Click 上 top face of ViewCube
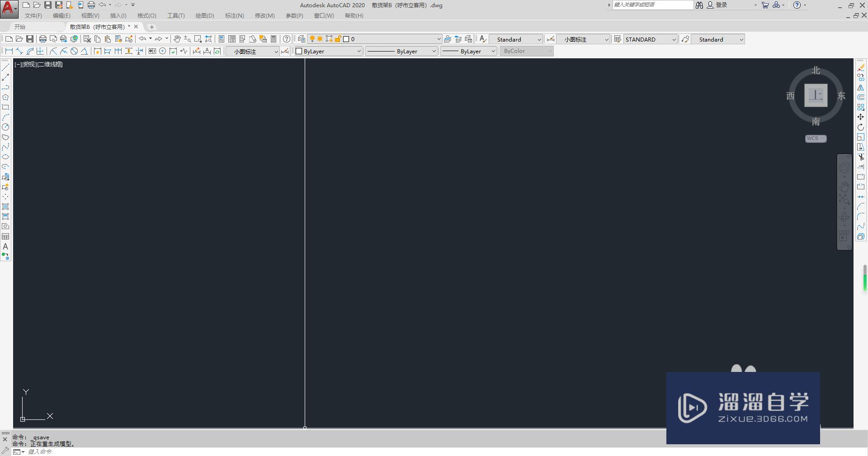Viewport: 868px width, 456px height. click(x=816, y=95)
